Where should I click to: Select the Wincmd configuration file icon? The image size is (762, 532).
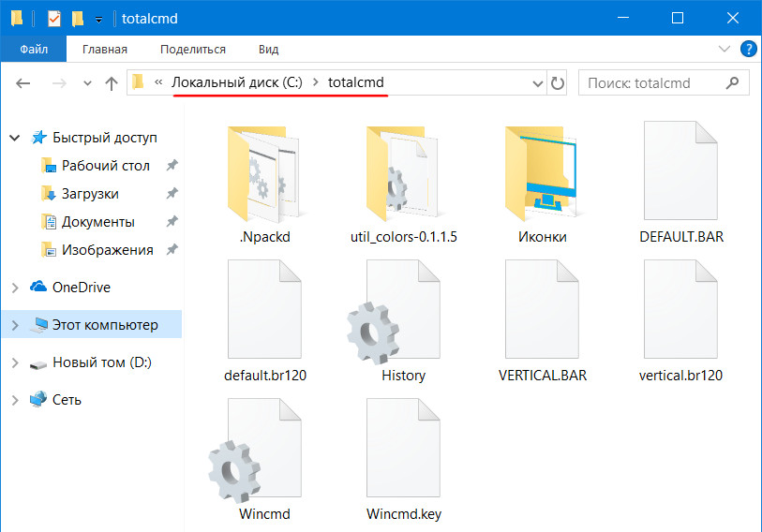click(x=255, y=450)
